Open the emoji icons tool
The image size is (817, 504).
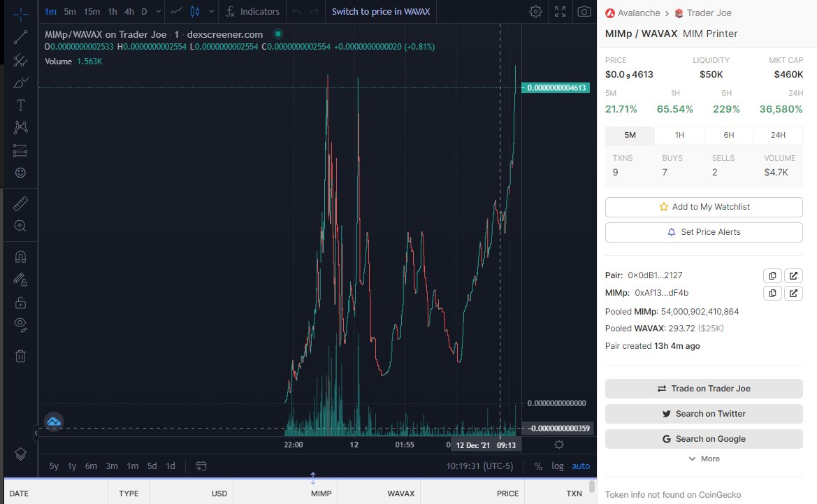tap(20, 173)
